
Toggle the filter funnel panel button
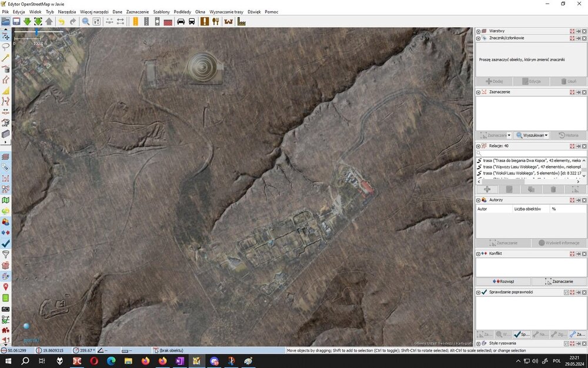coord(6,254)
